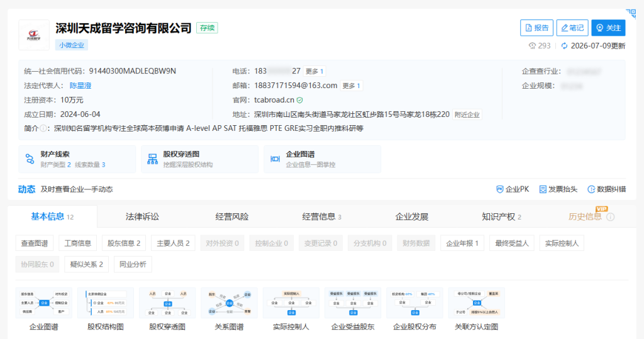This screenshot has width=644, height=339.
Task: Open 数据纠错 data correction
Action: (607, 189)
